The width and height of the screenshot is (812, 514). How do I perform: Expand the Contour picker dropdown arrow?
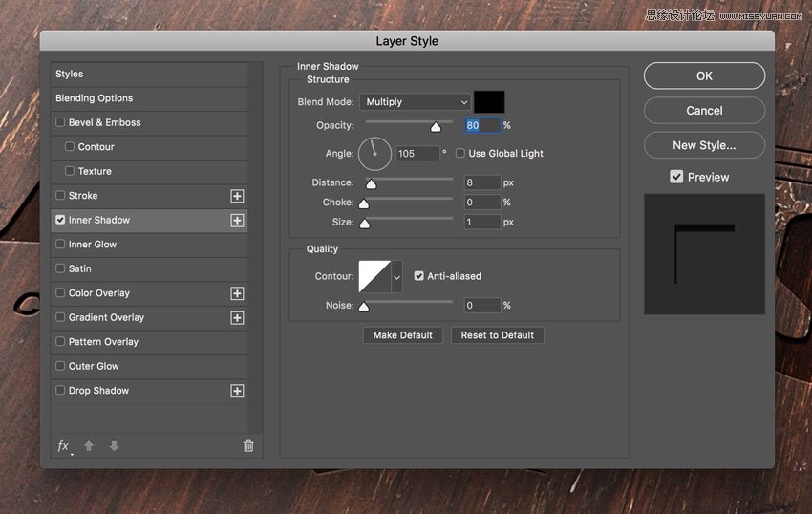(x=396, y=277)
